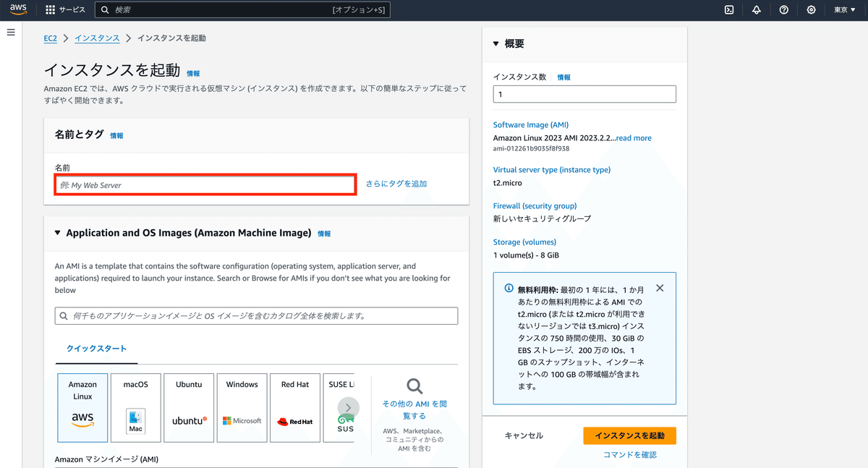This screenshot has height=468, width=868.
Task: Open the サービス grid menu
Action: click(x=65, y=10)
